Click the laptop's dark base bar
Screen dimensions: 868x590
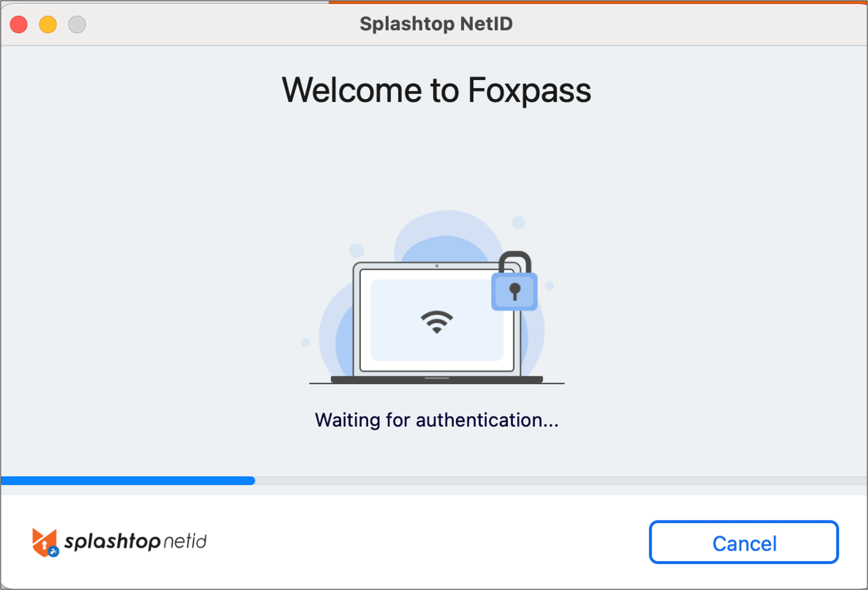(437, 379)
